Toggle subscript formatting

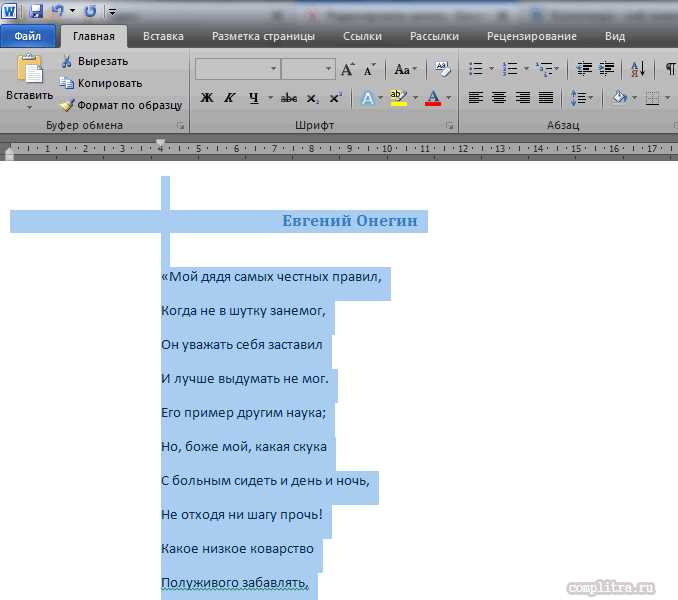click(312, 99)
